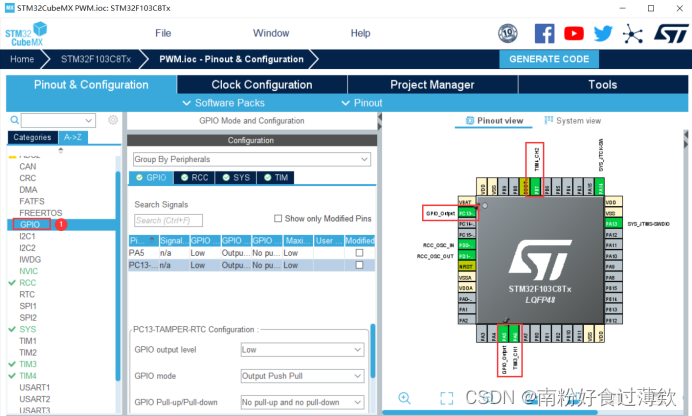Select green pin PA6 on the chip
Screen dimensions: 692x416
[x=515, y=334]
